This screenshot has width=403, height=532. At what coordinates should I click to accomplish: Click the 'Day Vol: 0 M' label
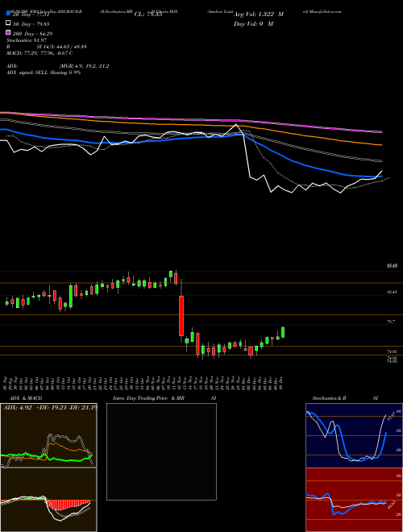(x=253, y=24)
